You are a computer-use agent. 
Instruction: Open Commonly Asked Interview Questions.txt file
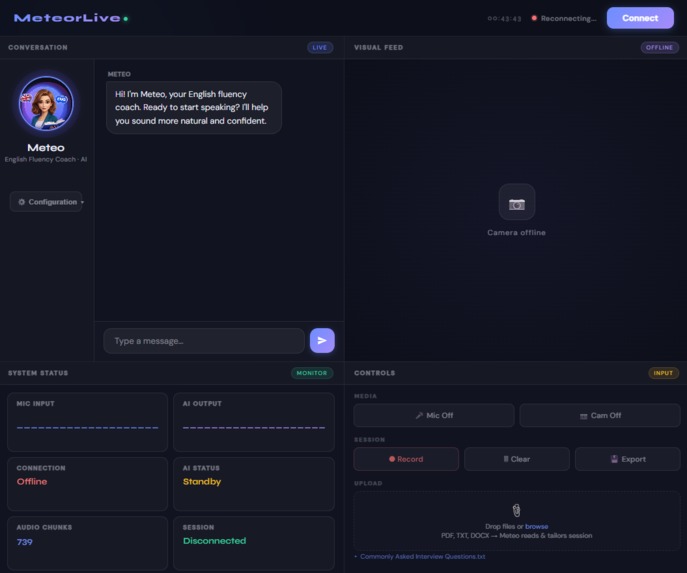pos(422,557)
